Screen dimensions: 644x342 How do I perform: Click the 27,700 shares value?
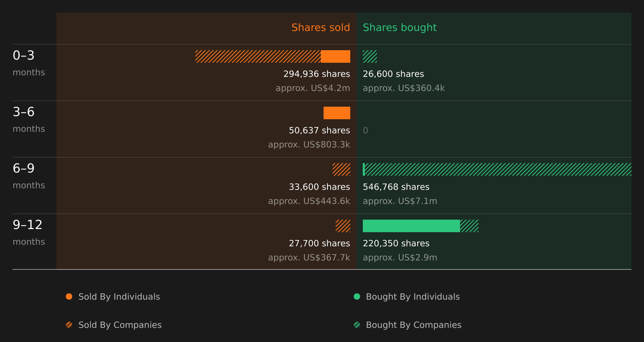[319, 243]
